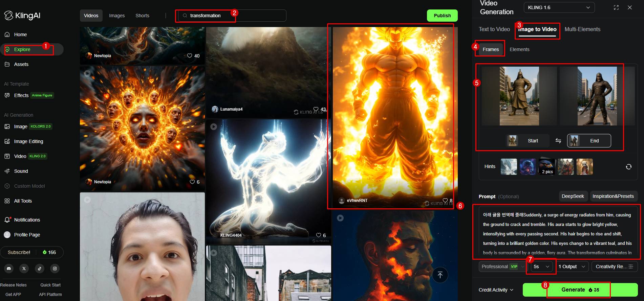Image resolution: width=644 pixels, height=301 pixels.
Task: Open the Explore menu item
Action: 32,49
